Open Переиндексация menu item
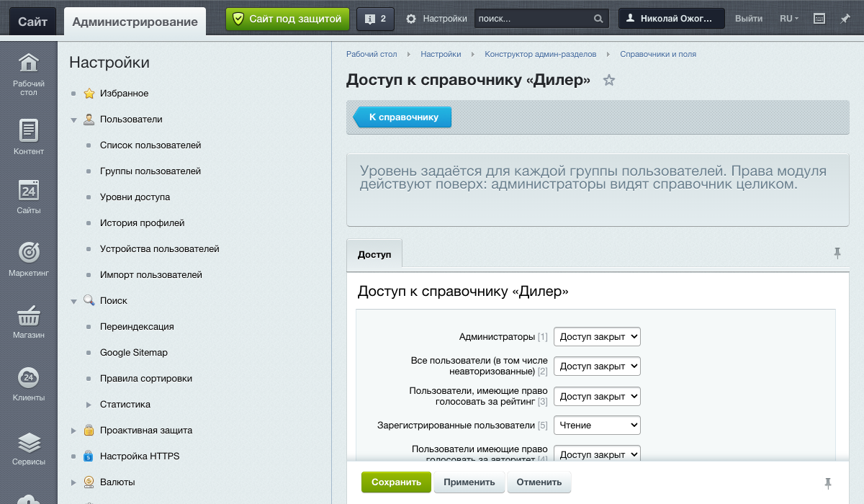This screenshot has width=864, height=504. coord(137,327)
